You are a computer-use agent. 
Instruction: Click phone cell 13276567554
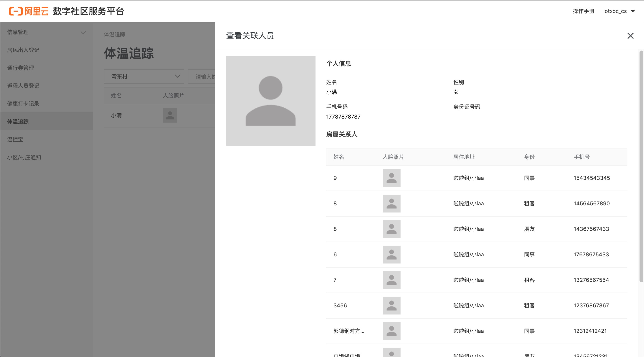tap(591, 280)
